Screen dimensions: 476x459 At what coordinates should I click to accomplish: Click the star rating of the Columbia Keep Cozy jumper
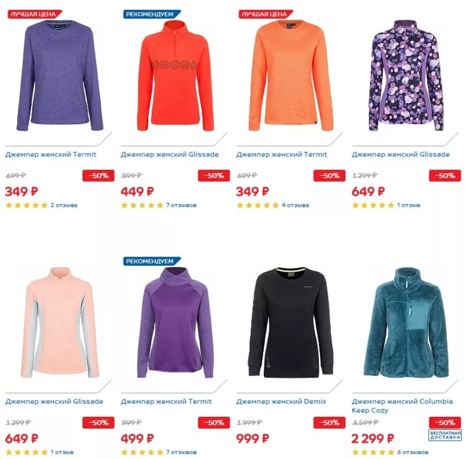tap(374, 453)
